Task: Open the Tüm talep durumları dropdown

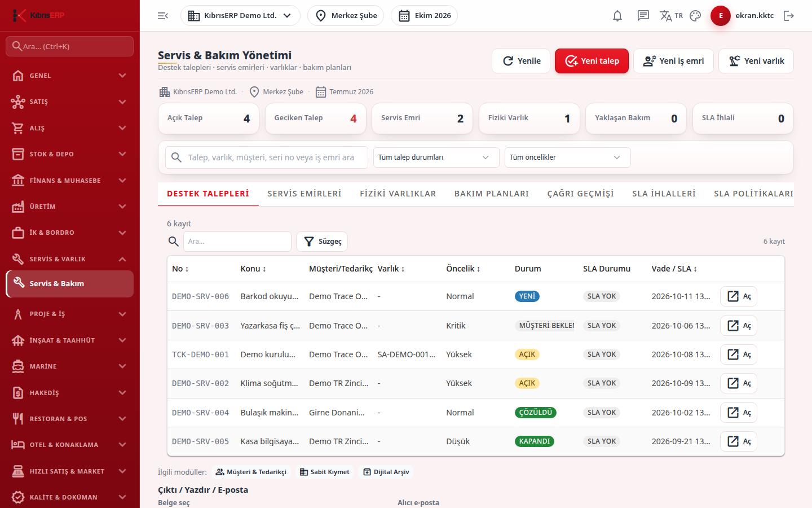Action: pos(436,157)
